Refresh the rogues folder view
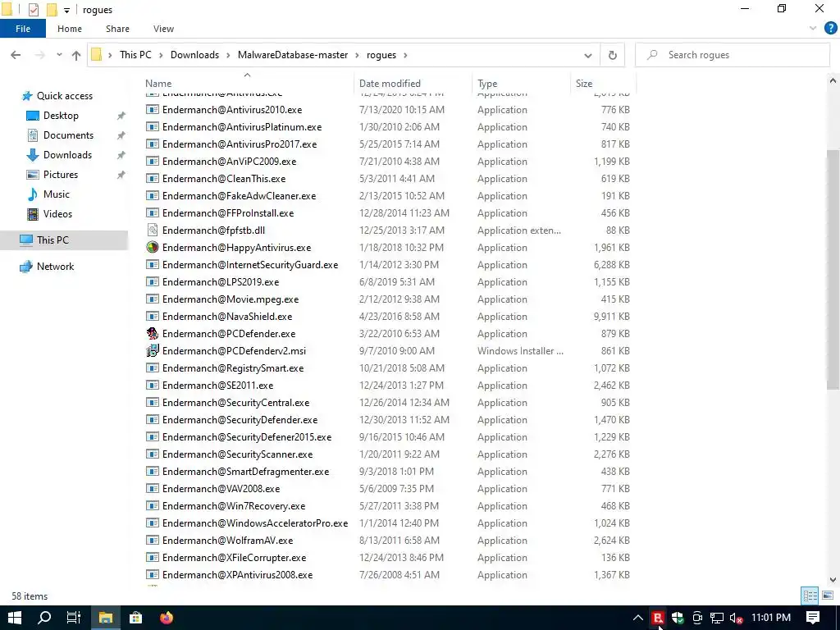 pos(612,55)
